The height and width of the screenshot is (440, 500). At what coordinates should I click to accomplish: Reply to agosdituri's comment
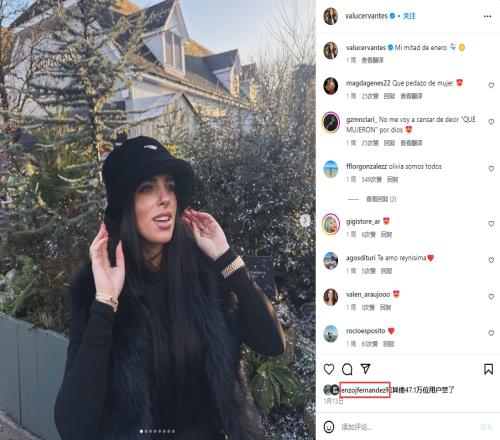[386, 271]
